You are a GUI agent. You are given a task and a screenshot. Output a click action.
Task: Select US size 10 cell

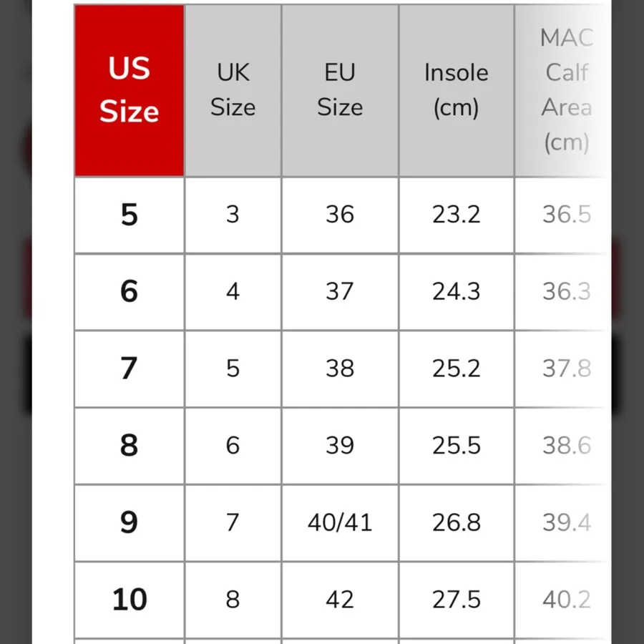(129, 600)
